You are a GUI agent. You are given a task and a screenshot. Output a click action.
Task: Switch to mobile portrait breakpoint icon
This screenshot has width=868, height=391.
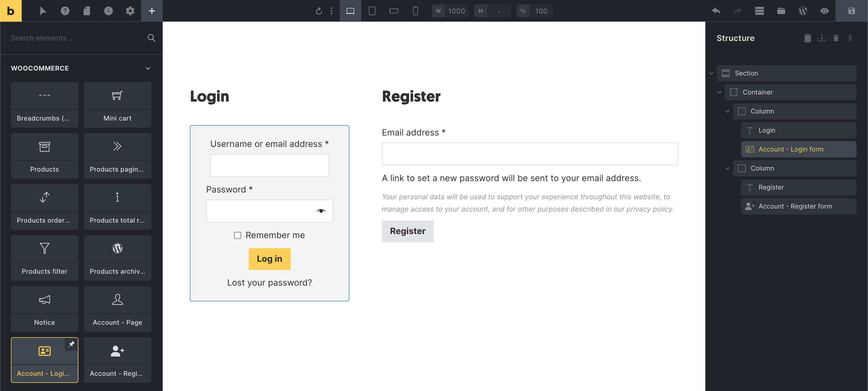click(415, 11)
